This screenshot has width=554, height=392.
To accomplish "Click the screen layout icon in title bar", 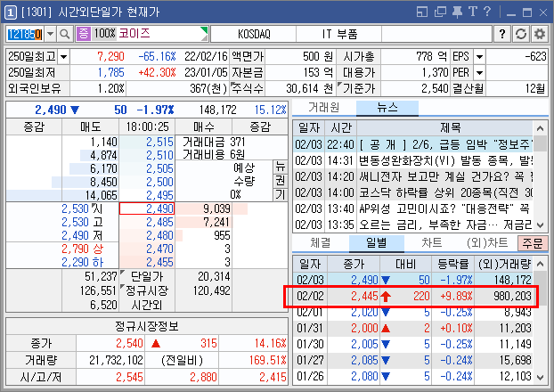I will (x=422, y=12).
